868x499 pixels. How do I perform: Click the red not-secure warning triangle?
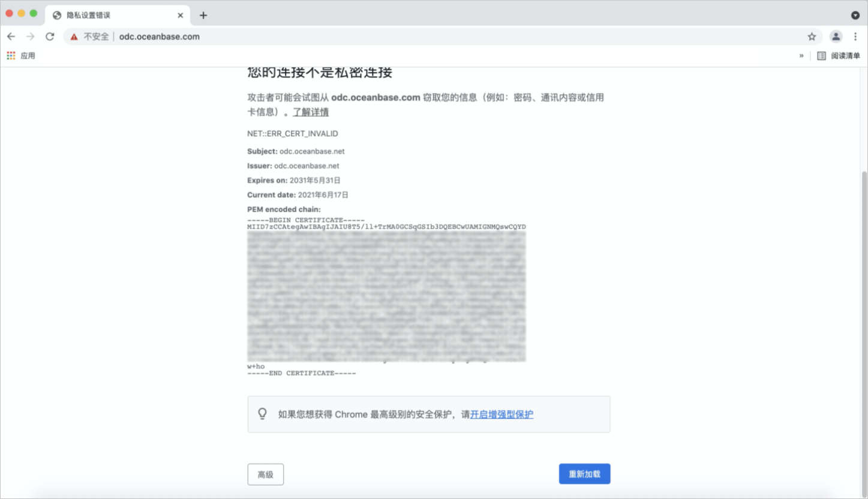coord(74,37)
